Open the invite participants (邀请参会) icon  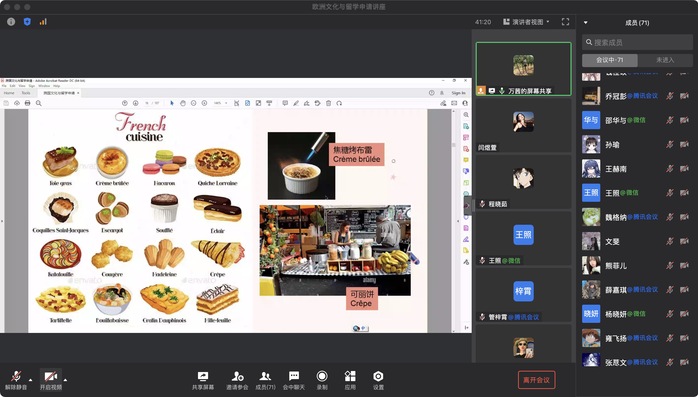tap(237, 381)
